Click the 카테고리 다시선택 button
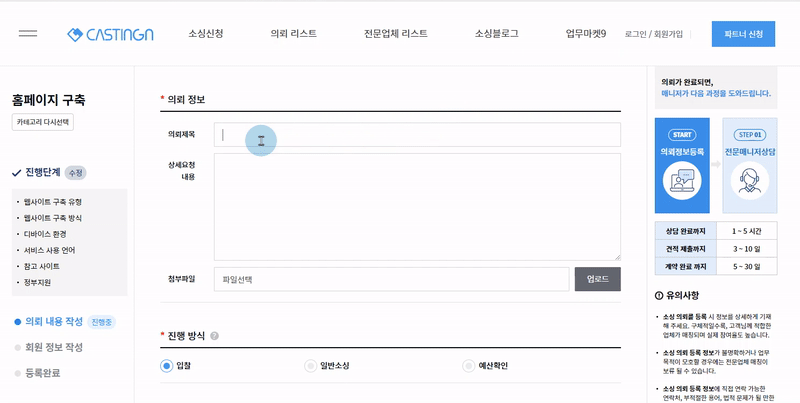Viewport: 800px width, 403px height. [43, 122]
